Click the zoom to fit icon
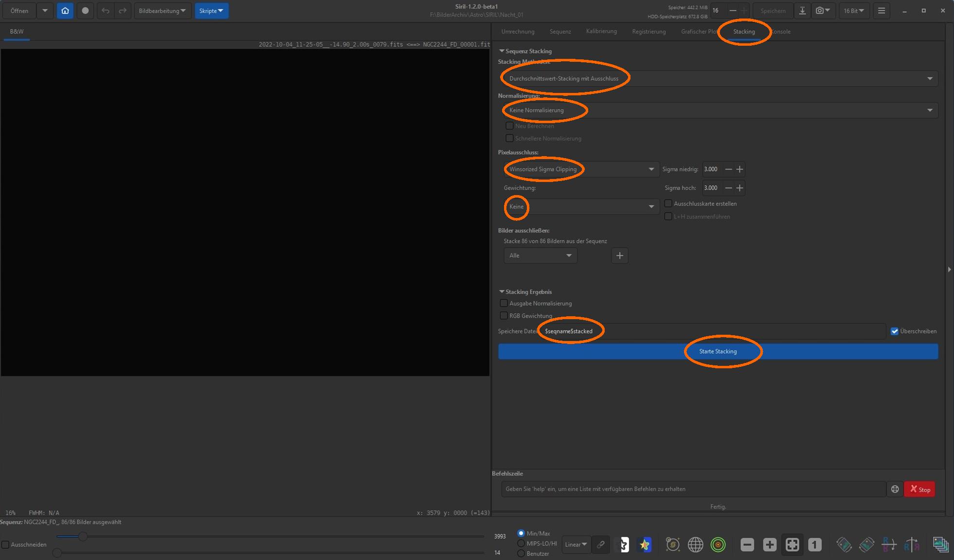 pos(792,544)
